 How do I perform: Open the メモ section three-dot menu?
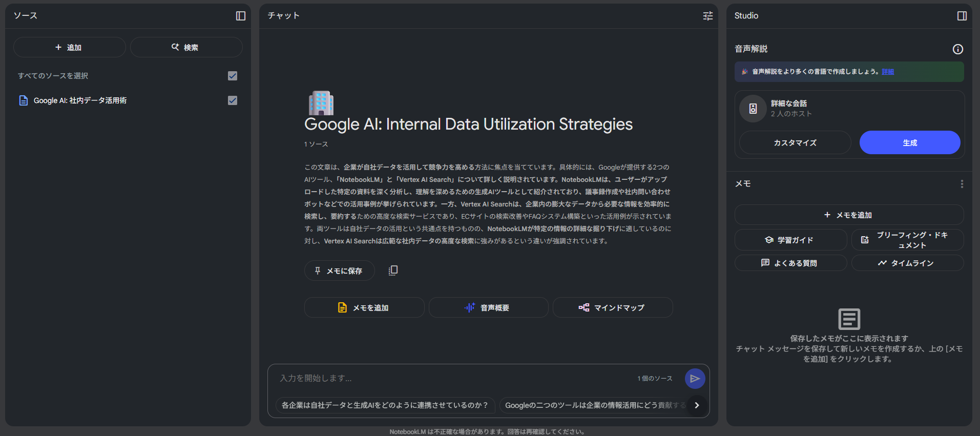tap(962, 184)
